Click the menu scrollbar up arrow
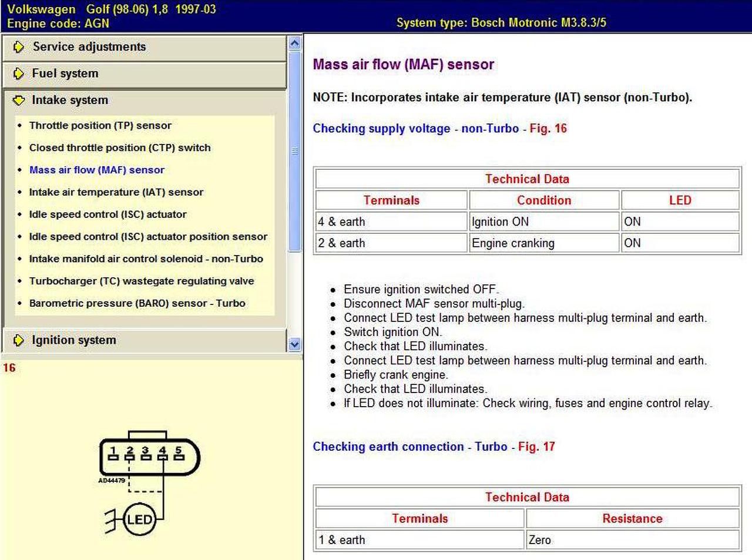Viewport: 752px width, 560px height. click(x=295, y=43)
